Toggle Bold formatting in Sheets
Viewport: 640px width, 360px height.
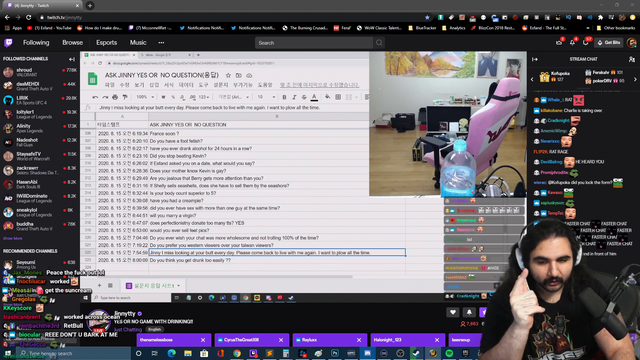[284, 97]
